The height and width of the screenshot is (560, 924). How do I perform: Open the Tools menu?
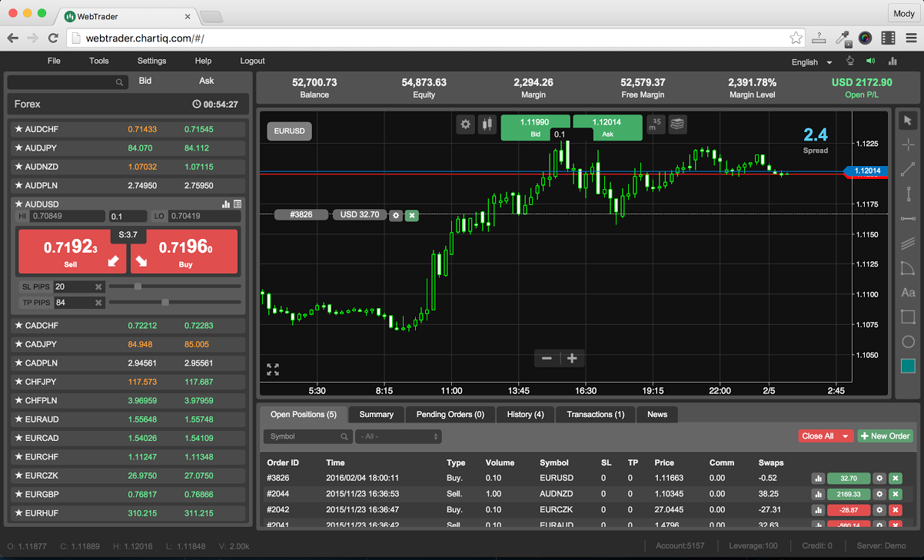pyautogui.click(x=98, y=61)
